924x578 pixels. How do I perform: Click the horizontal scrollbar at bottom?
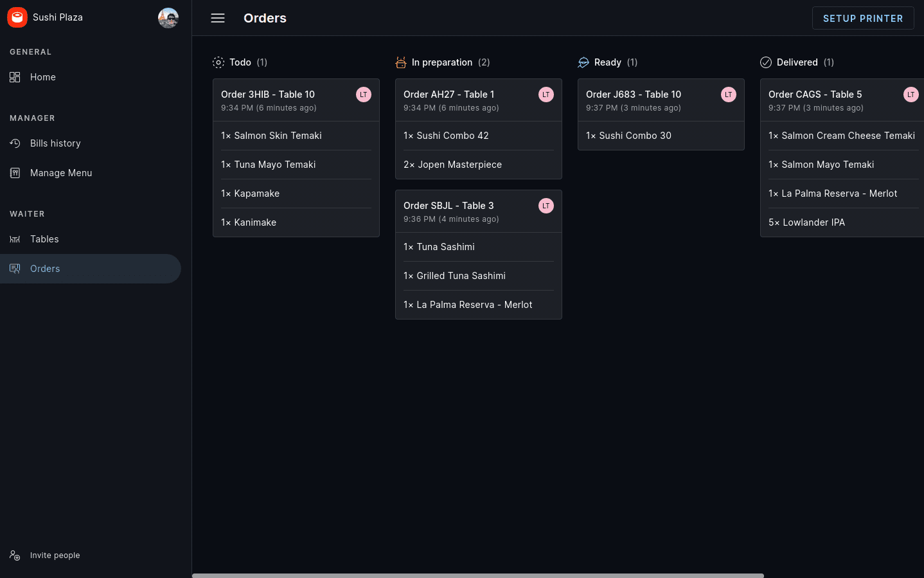pos(478,575)
